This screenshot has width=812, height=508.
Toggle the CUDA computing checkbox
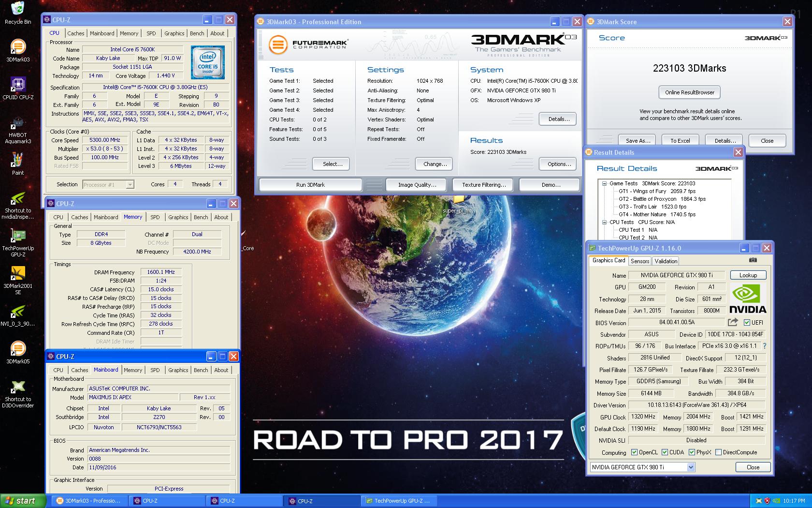coord(665,452)
